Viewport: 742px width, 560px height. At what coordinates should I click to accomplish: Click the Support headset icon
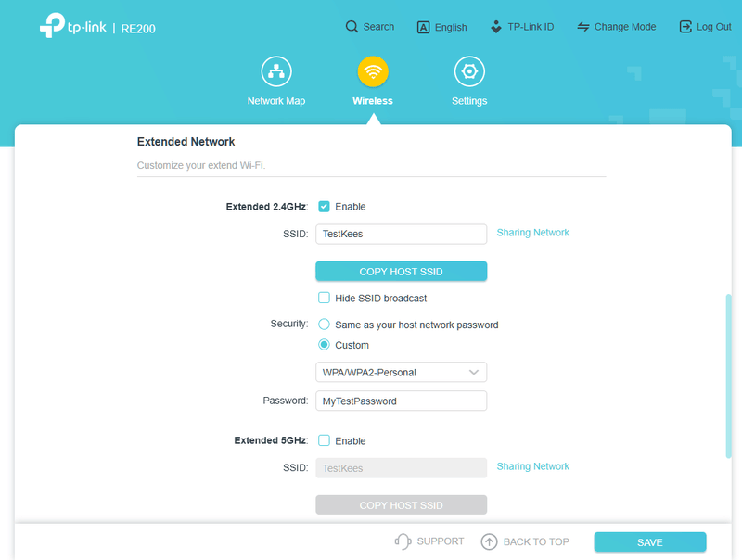tap(403, 541)
